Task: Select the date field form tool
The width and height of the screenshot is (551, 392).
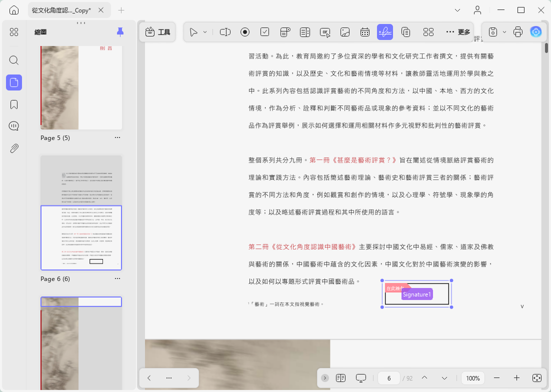Action: tap(365, 32)
